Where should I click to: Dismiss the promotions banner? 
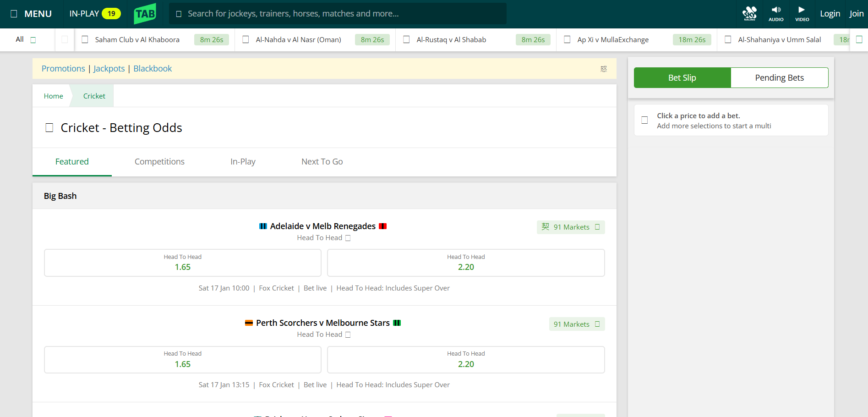tap(604, 69)
